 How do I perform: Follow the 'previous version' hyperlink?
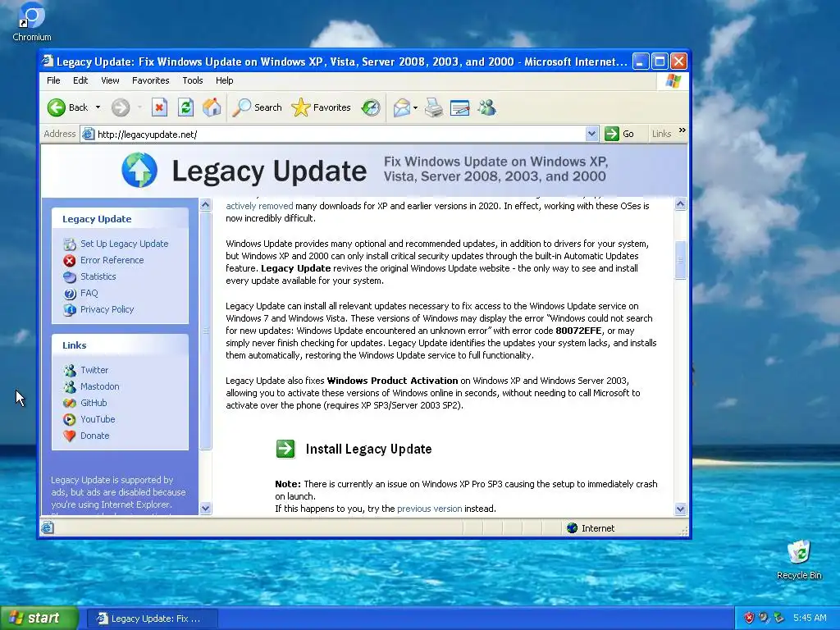tap(429, 509)
